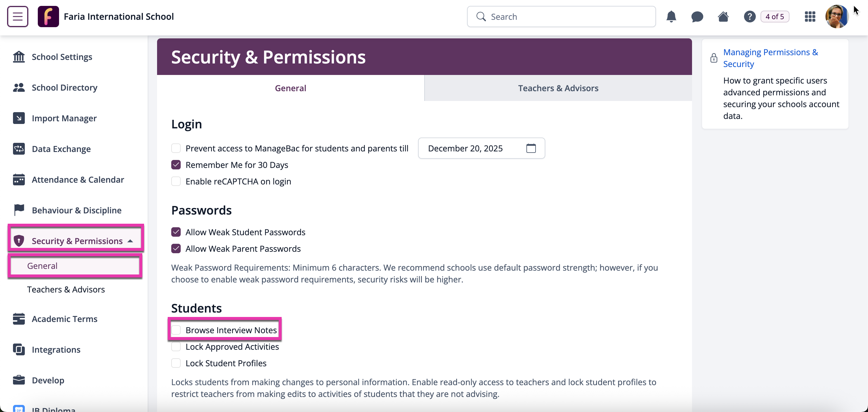The image size is (868, 412).
Task: Open the apps grid launcher icon
Action: pyautogui.click(x=810, y=17)
